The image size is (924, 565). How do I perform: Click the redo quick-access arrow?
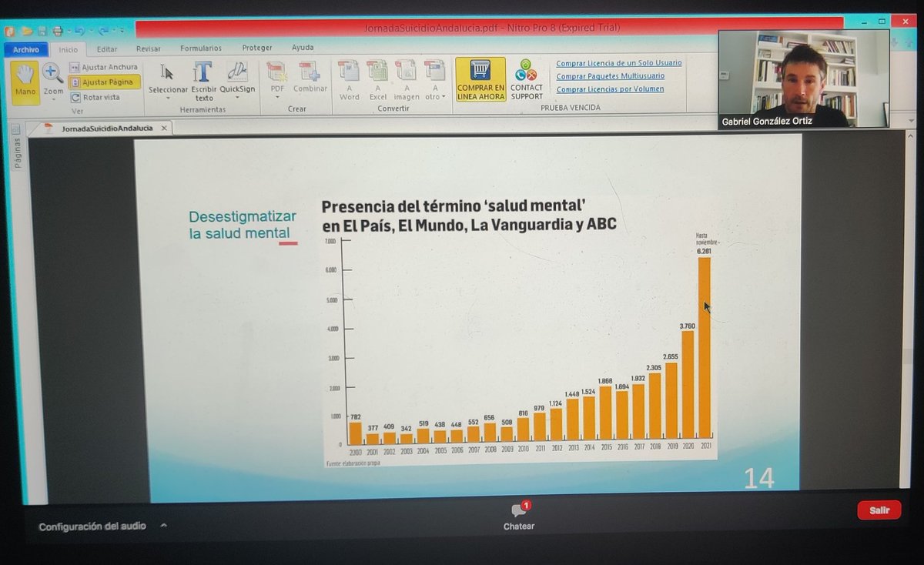click(x=102, y=32)
